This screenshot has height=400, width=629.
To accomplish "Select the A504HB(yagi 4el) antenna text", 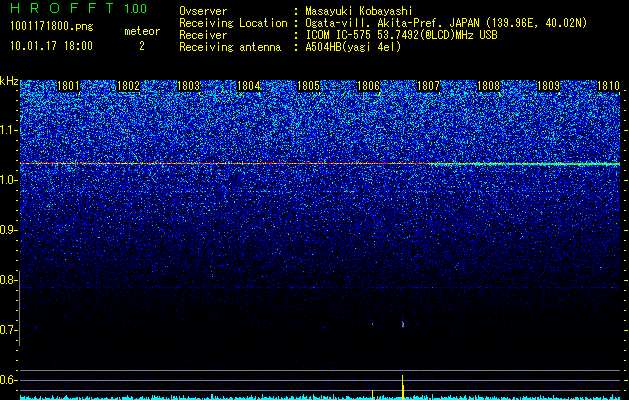I will pyautogui.click(x=353, y=47).
